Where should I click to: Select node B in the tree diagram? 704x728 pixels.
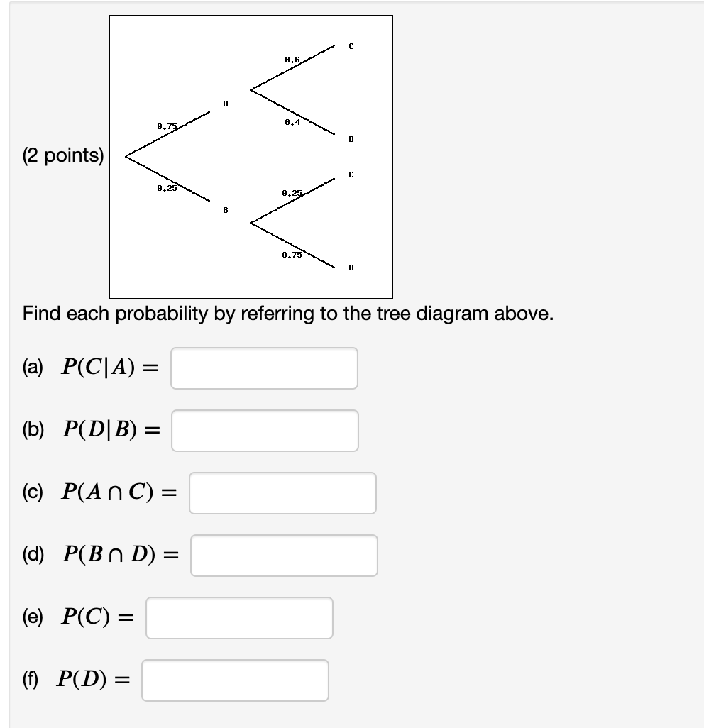tap(226, 209)
